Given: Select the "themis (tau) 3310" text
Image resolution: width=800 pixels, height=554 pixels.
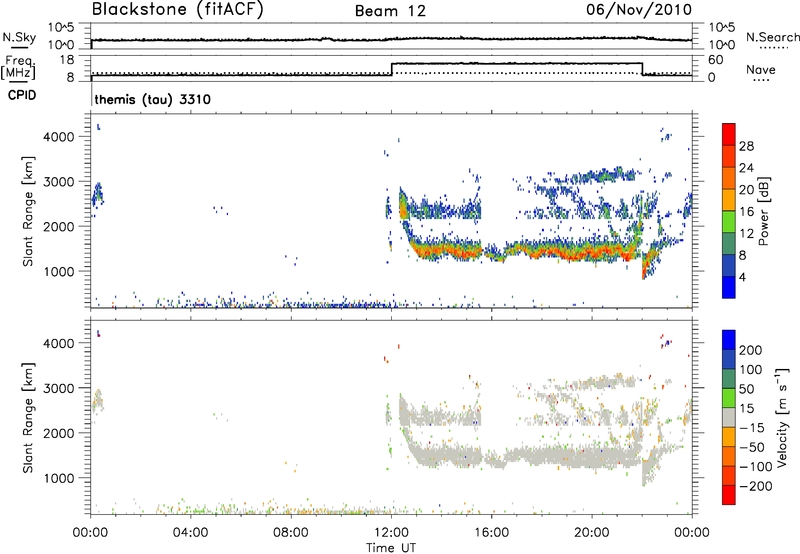Looking at the screenshot, I should (153, 99).
